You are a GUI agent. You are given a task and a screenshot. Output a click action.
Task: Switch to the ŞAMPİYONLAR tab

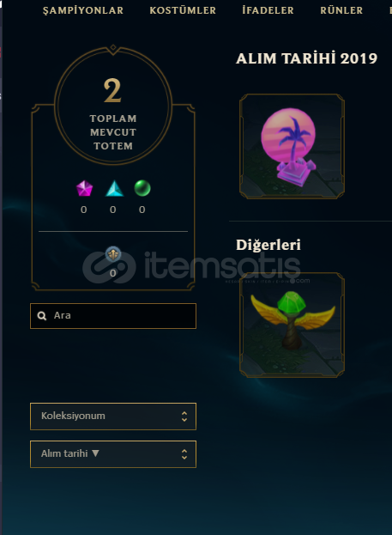pos(83,10)
